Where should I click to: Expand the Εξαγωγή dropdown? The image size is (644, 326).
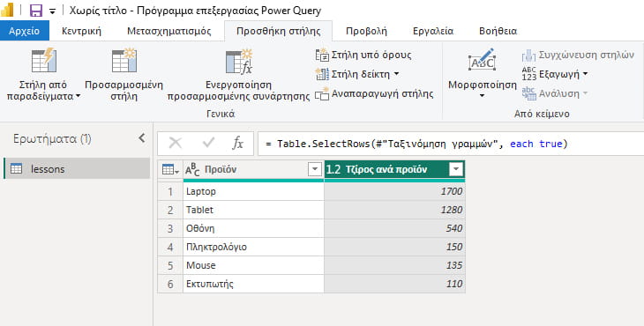pyautogui.click(x=585, y=74)
